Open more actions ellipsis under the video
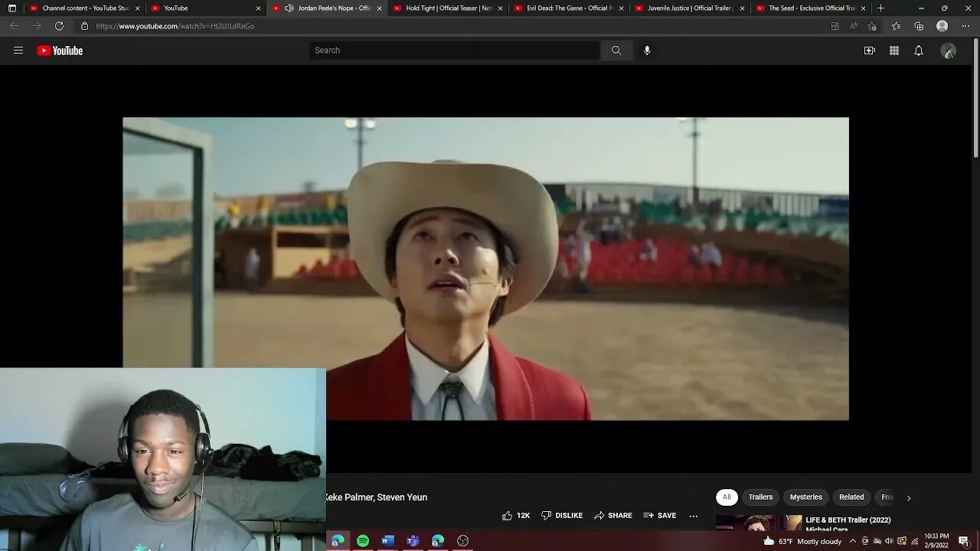 tap(694, 516)
